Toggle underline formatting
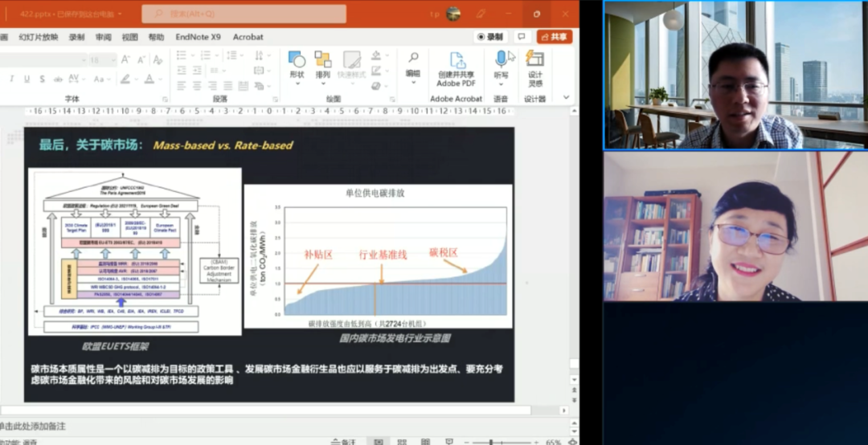This screenshot has height=445, width=868. [x=27, y=80]
